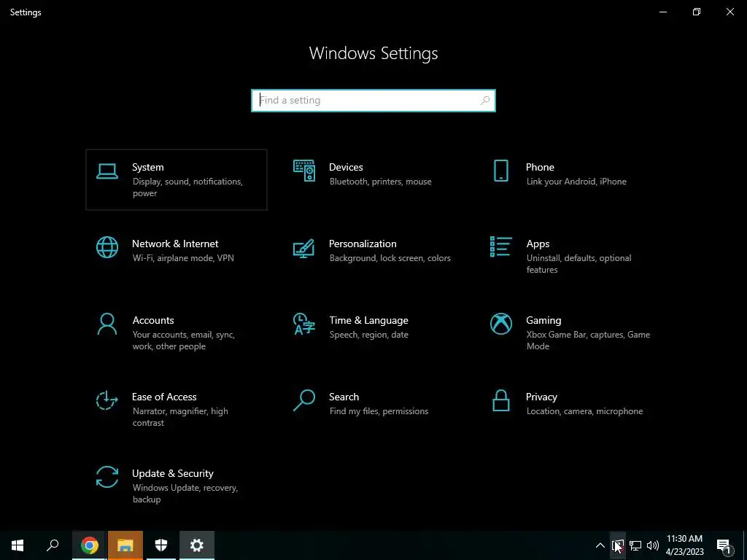The width and height of the screenshot is (747, 560).
Task: Open the volume speaker tray icon
Action: click(653, 545)
